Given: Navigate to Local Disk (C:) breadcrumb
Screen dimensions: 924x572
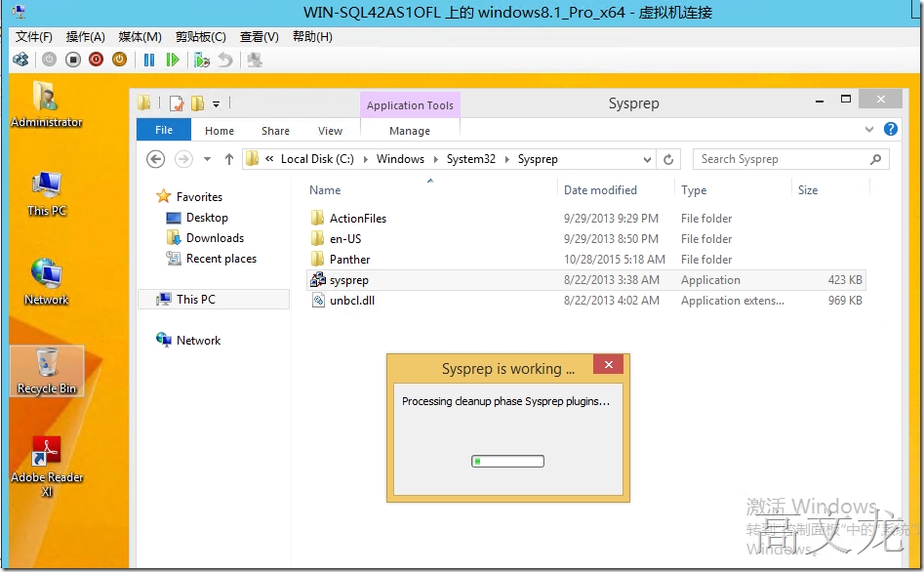Looking at the screenshot, I should (x=317, y=159).
